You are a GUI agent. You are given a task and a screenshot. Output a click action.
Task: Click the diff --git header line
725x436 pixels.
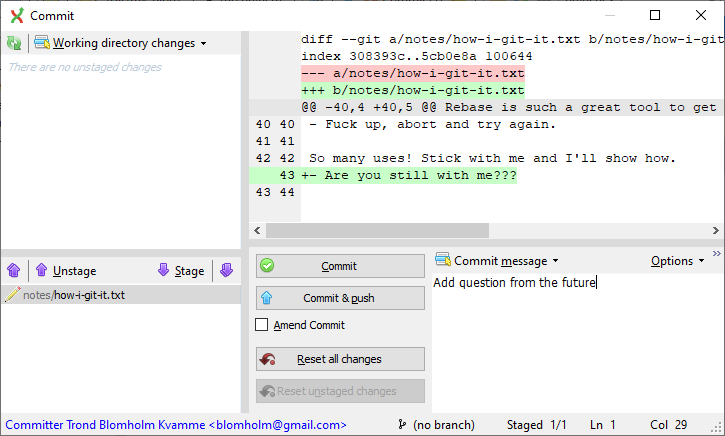(512, 39)
